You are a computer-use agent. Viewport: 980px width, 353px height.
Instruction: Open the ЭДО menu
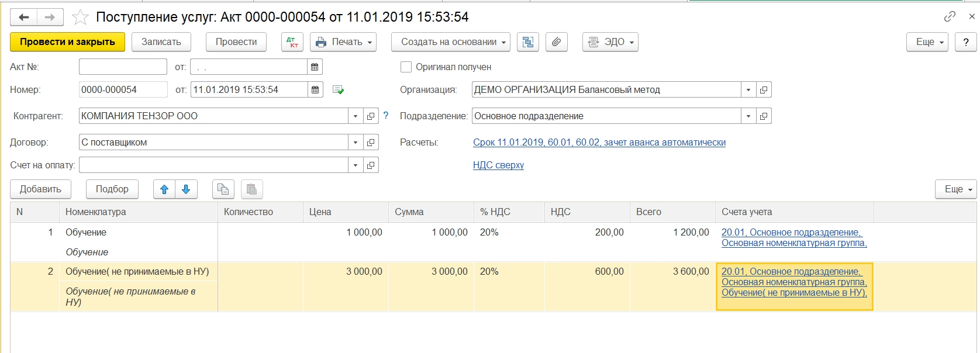610,42
